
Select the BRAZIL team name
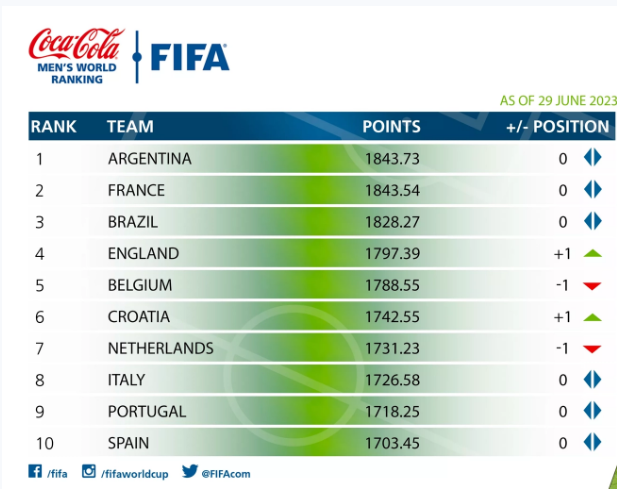133,222
